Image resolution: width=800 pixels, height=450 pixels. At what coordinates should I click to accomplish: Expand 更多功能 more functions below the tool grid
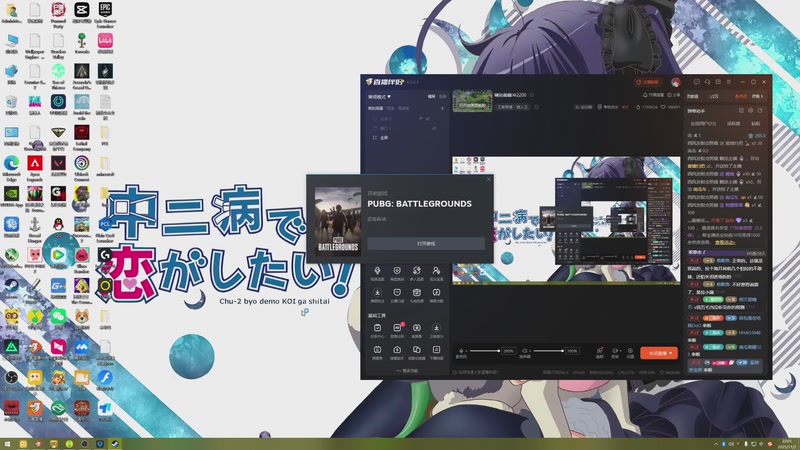(x=407, y=371)
